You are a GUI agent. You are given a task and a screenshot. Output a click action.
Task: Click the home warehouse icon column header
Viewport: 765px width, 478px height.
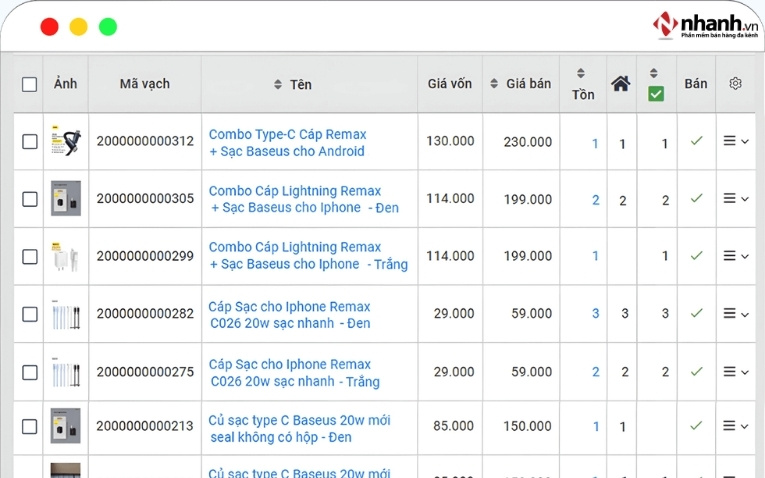tap(621, 84)
